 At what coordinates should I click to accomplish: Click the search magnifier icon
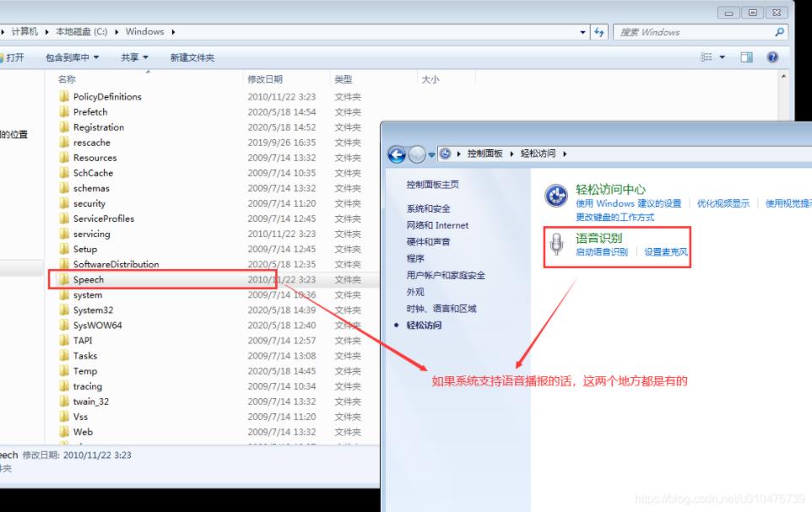click(x=779, y=32)
